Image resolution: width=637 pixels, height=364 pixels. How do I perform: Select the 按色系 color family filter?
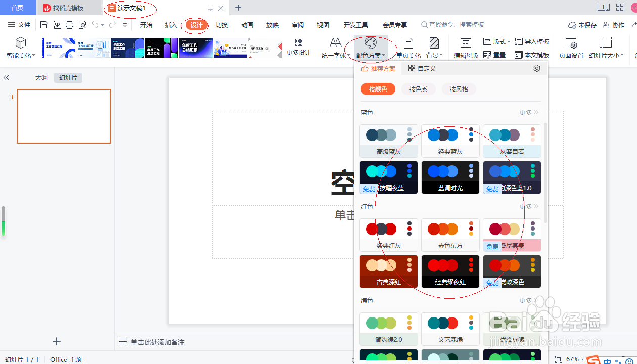[x=419, y=89]
